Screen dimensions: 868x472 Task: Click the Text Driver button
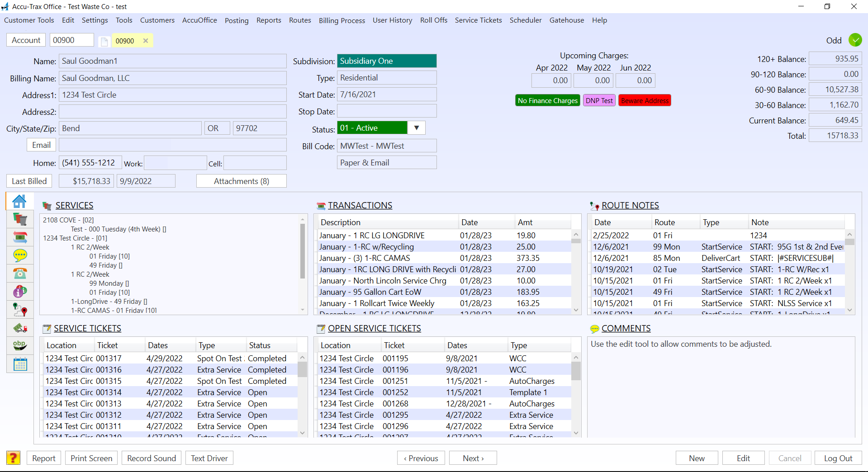click(209, 458)
